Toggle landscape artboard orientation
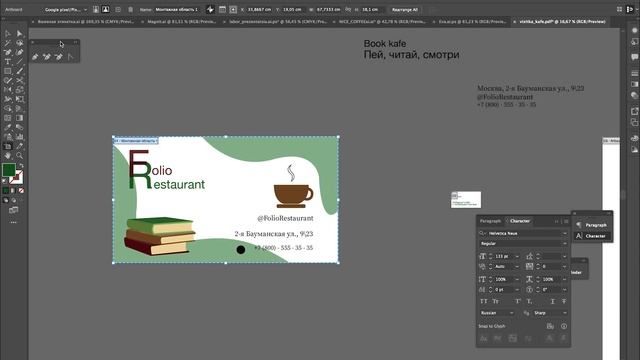The height and width of the screenshot is (360, 640). click(105, 9)
